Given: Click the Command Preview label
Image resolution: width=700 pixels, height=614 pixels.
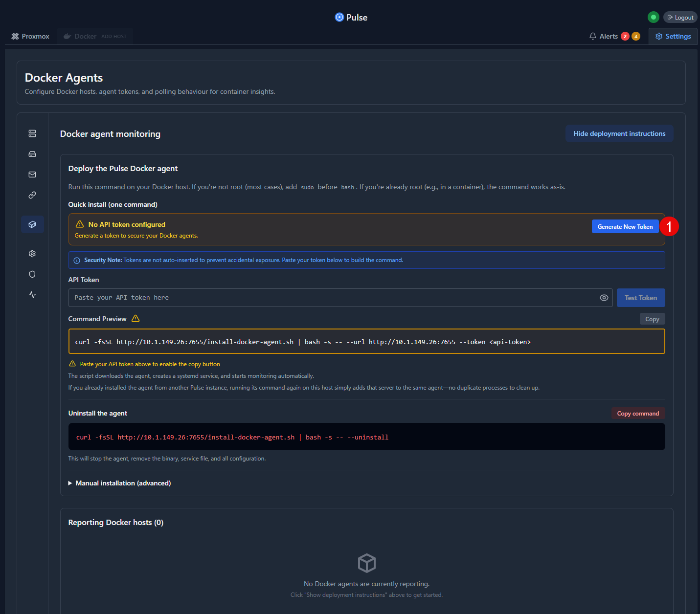Looking at the screenshot, I should pyautogui.click(x=97, y=319).
